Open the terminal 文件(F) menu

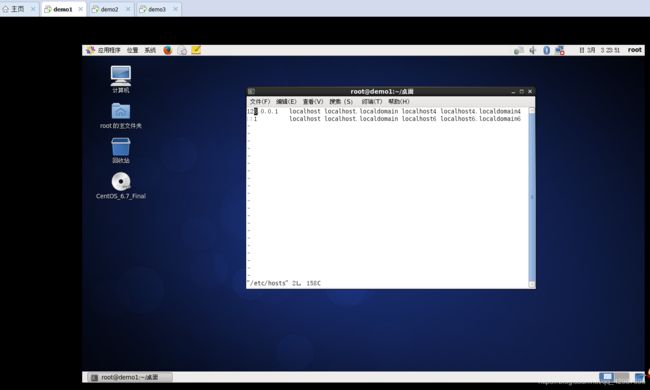(x=260, y=102)
